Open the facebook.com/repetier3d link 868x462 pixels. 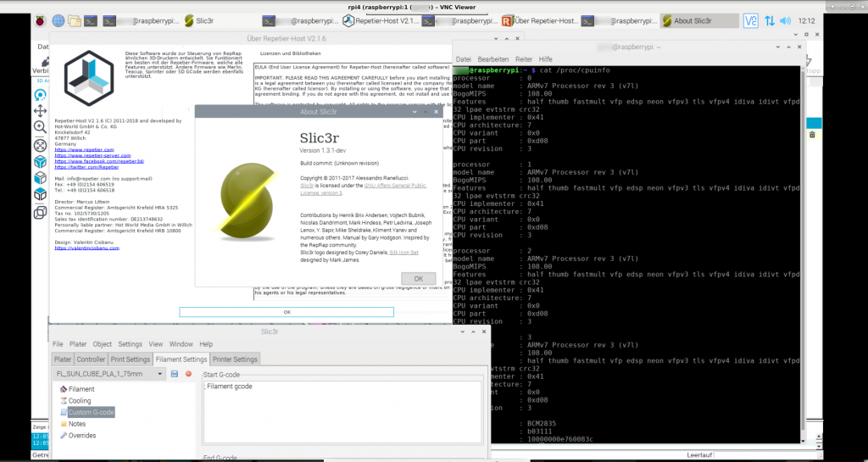100,161
